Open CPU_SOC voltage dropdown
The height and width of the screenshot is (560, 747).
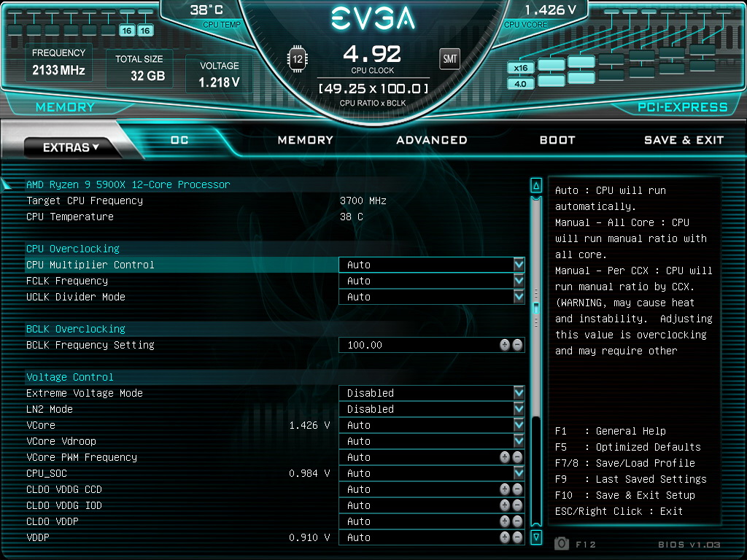pos(519,472)
